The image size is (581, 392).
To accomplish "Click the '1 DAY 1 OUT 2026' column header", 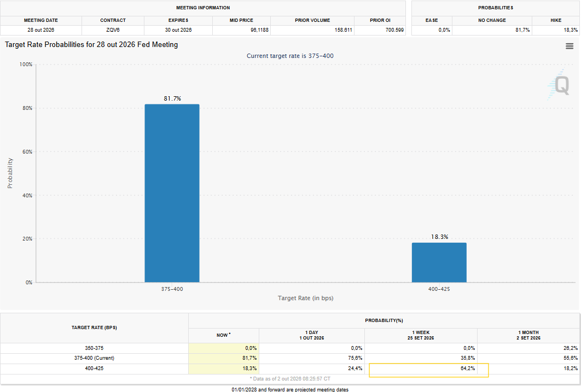I will coord(312,335).
